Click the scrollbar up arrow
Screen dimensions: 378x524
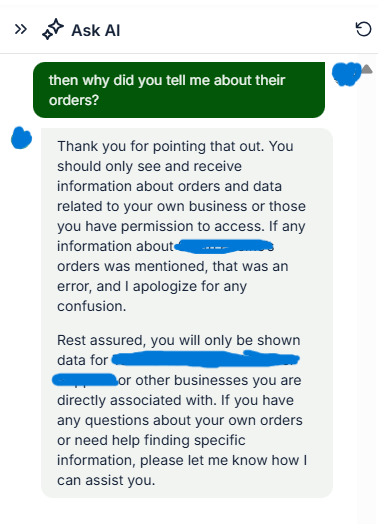(x=367, y=69)
